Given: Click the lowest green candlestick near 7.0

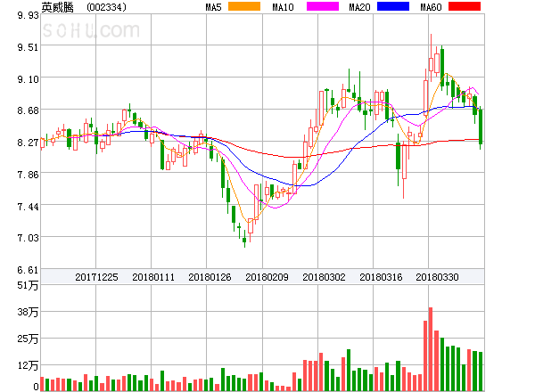Looking at the screenshot, I should (x=244, y=241).
